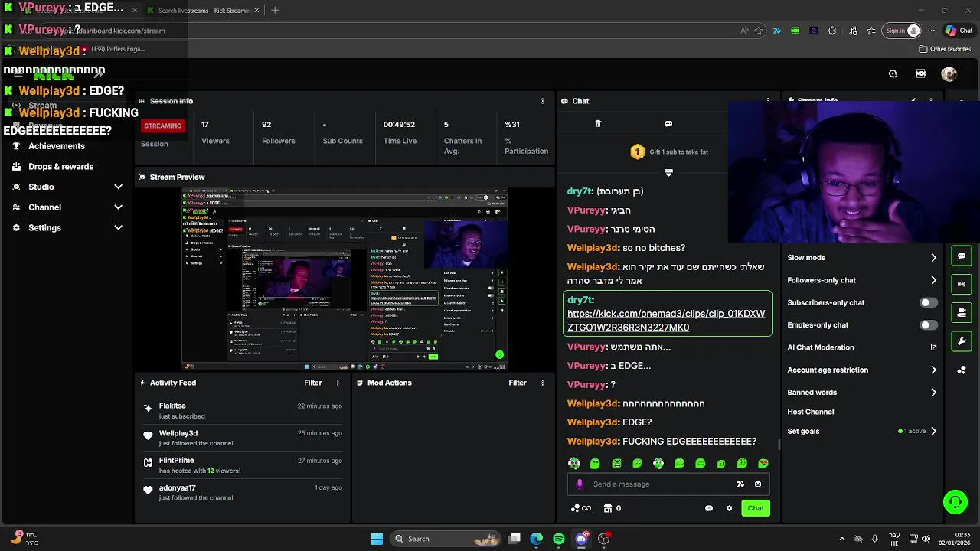
Task: Expand the Settings sidebar section
Action: (x=118, y=227)
